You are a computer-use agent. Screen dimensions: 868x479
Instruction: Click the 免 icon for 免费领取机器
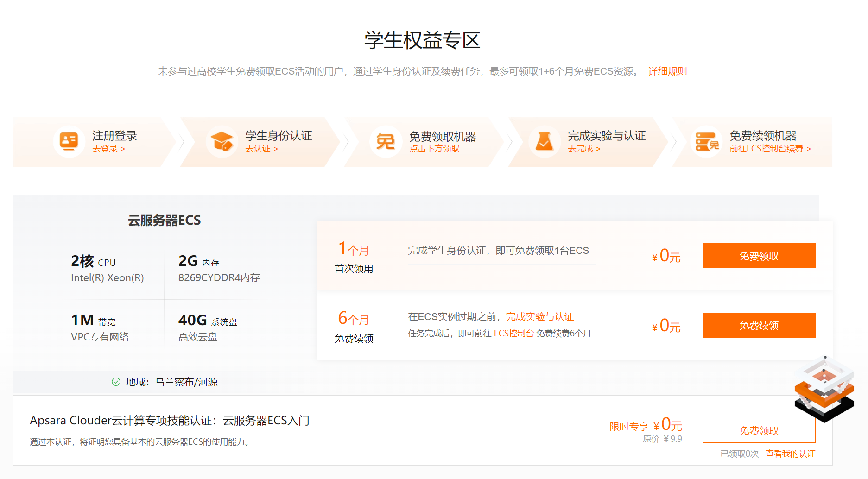coord(385,142)
